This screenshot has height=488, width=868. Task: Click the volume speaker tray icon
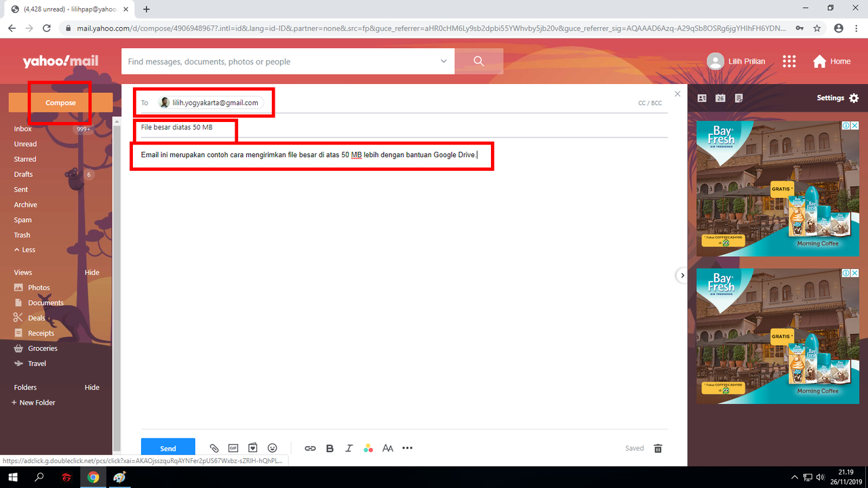coord(821,477)
